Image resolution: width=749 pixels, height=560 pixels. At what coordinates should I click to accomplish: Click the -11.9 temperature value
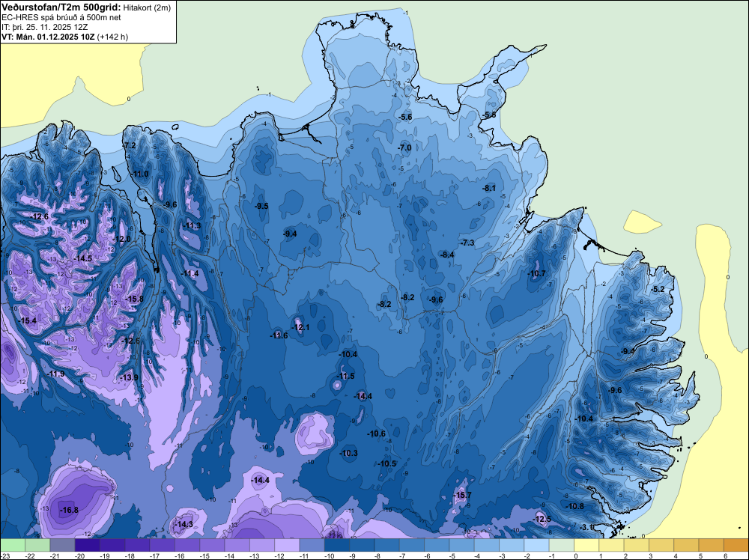coord(55,374)
